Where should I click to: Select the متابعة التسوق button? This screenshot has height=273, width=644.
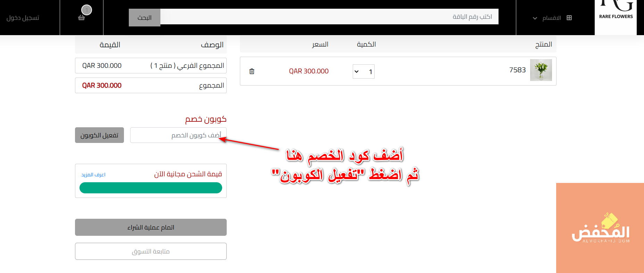151,251
